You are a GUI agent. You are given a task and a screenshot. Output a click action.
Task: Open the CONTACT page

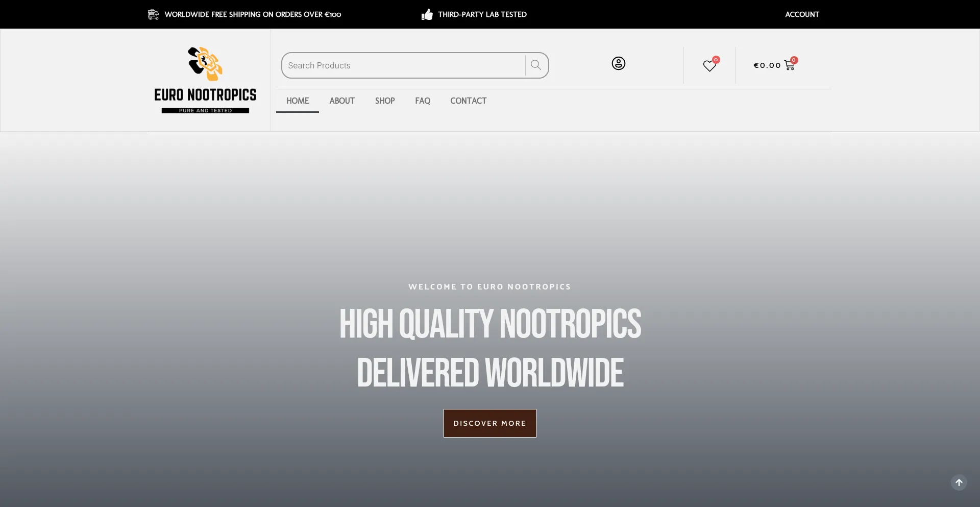[468, 101]
